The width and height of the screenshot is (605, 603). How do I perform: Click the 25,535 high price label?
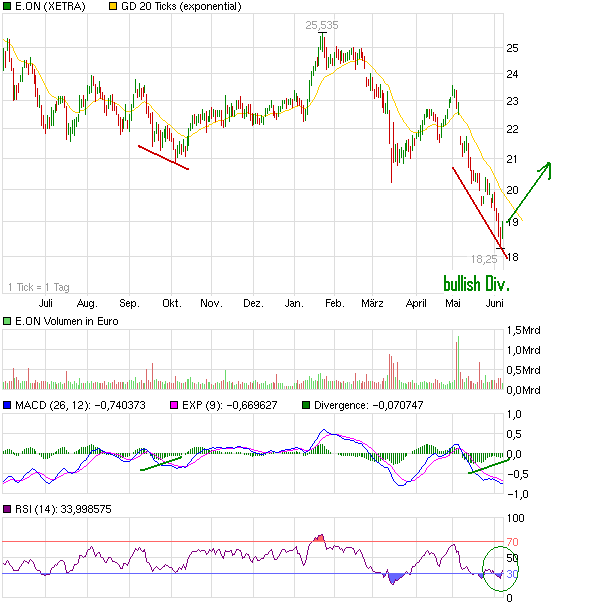coord(322,25)
